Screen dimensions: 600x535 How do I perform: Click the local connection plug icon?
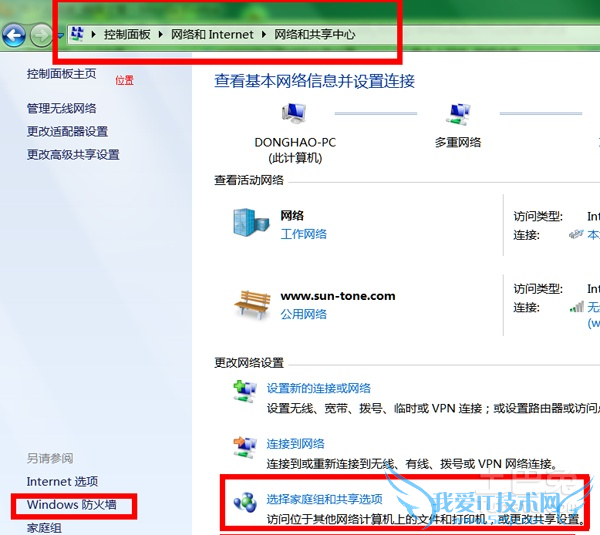click(x=576, y=234)
